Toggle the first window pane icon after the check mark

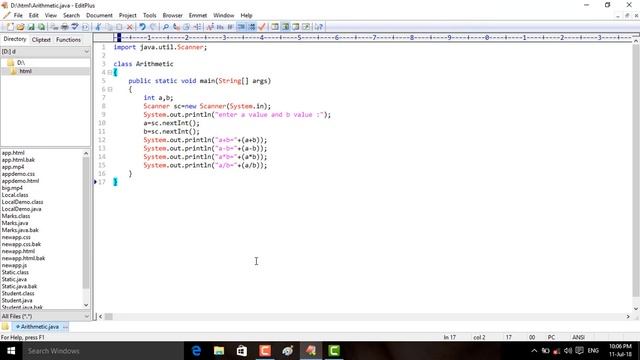tap(275, 27)
